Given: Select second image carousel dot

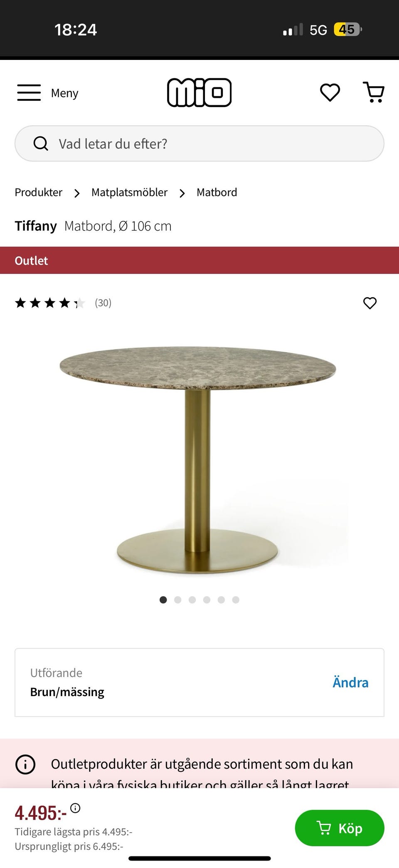Looking at the screenshot, I should 177,600.
